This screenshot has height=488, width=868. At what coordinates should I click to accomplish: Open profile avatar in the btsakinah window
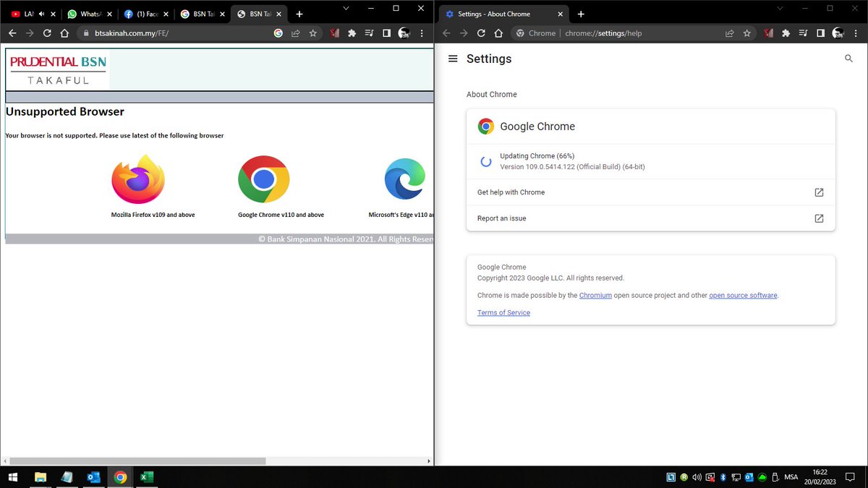point(404,33)
